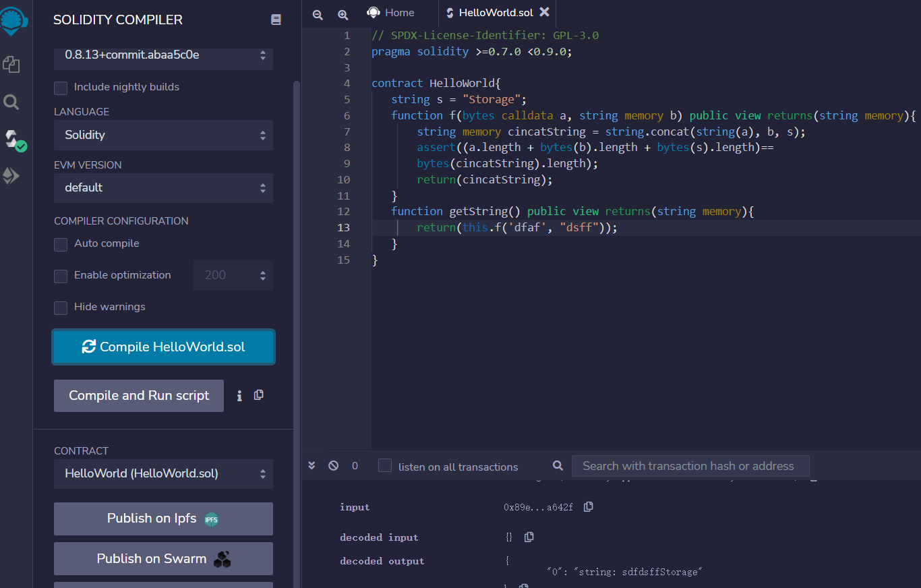Click Publish on Ipfs button

click(163, 519)
